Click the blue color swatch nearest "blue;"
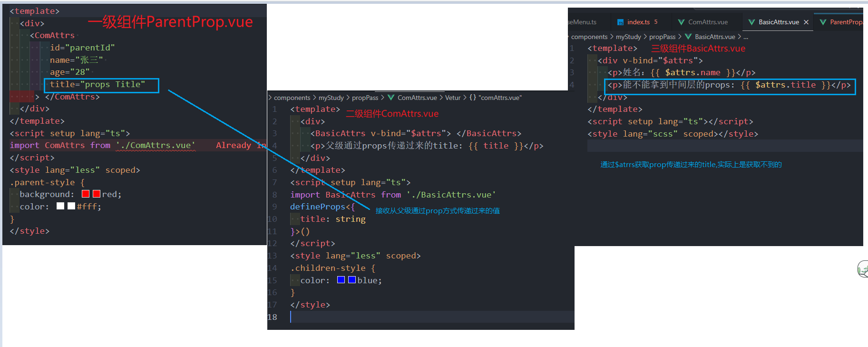The width and height of the screenshot is (868, 347). pyautogui.click(x=352, y=280)
